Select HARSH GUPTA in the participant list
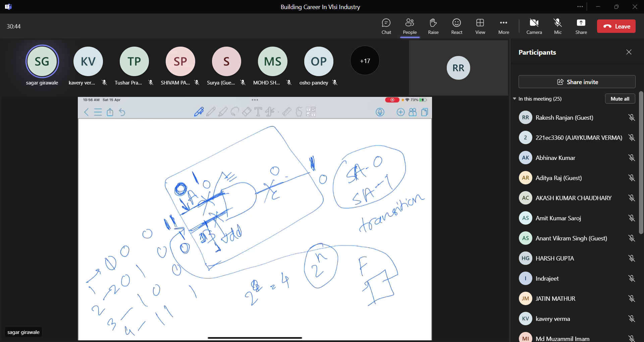The height and width of the screenshot is (342, 644). click(555, 259)
